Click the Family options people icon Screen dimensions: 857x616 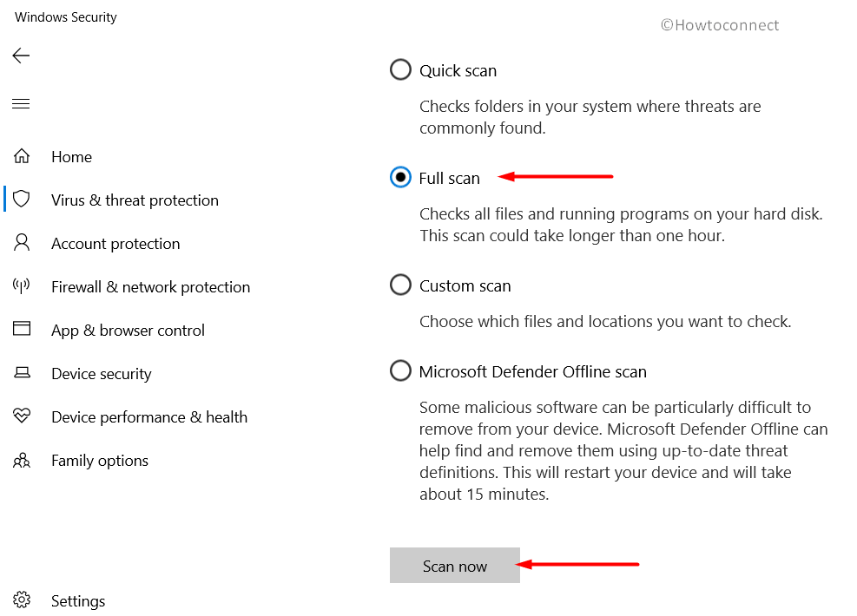tap(22, 461)
